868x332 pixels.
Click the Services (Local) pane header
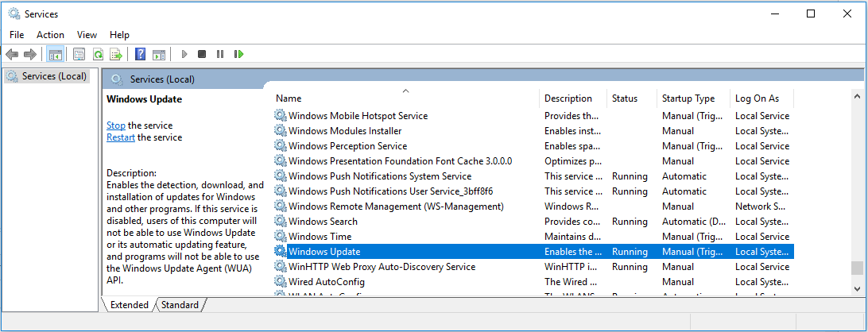click(x=162, y=79)
